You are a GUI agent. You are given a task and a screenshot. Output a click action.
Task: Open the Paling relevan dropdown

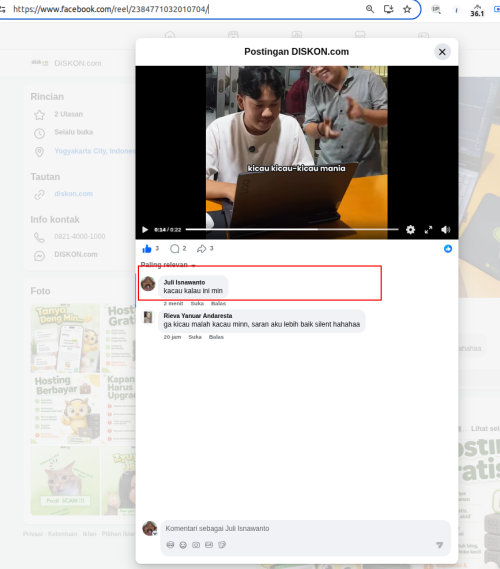coord(168,265)
